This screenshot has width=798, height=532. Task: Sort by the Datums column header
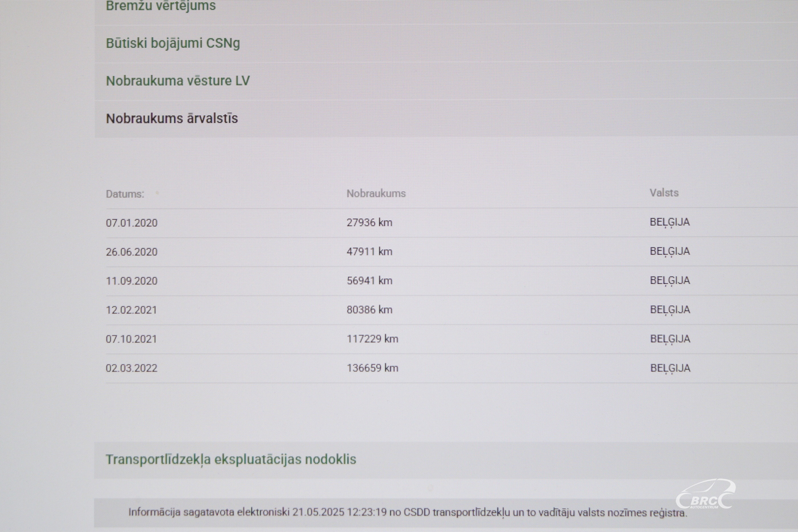(125, 194)
